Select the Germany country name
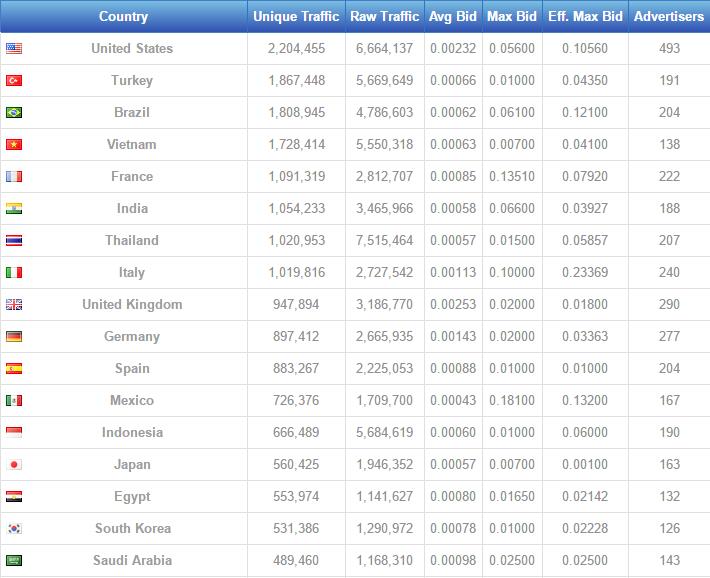This screenshot has width=710, height=578. pos(132,336)
